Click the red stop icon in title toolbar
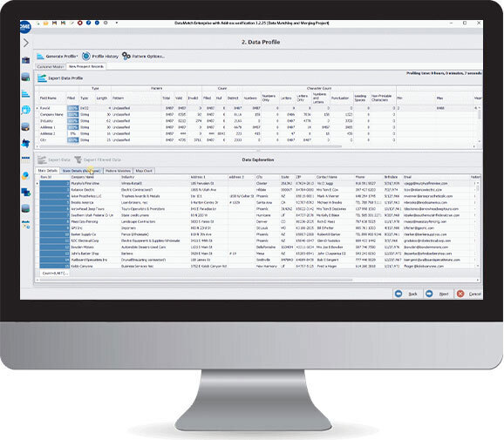Screen dimensions: 504x440 click(x=80, y=24)
